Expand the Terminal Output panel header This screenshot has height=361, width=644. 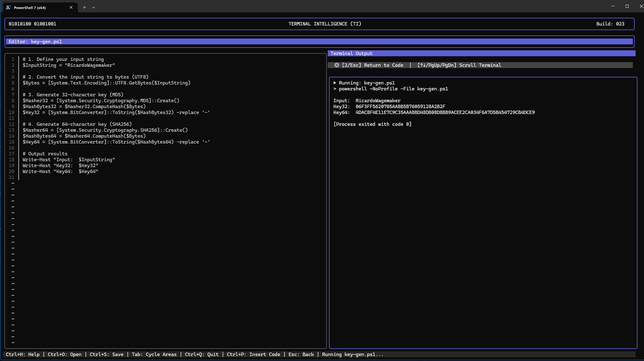click(x=351, y=53)
